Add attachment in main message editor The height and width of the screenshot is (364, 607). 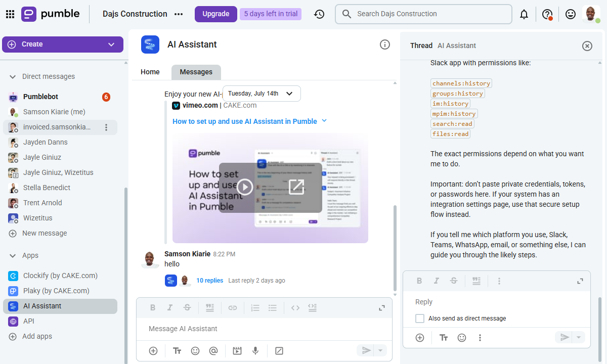pyautogui.click(x=153, y=350)
